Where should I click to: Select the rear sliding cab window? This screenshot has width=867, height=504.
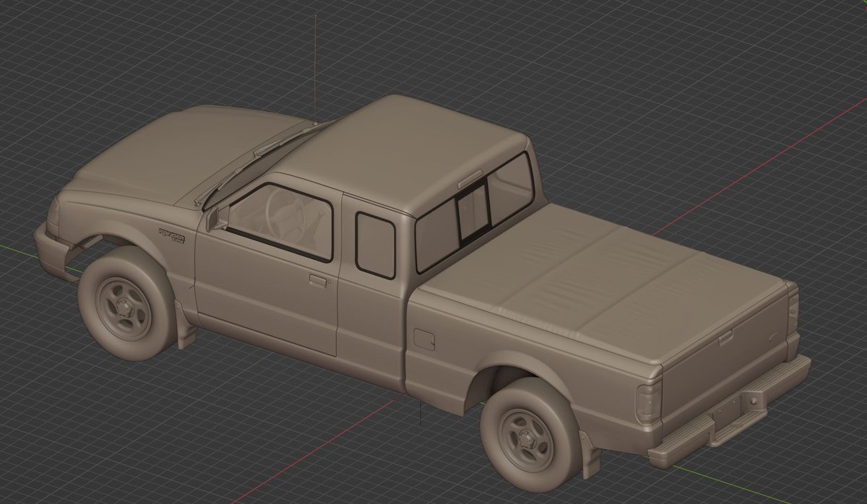[x=473, y=211]
